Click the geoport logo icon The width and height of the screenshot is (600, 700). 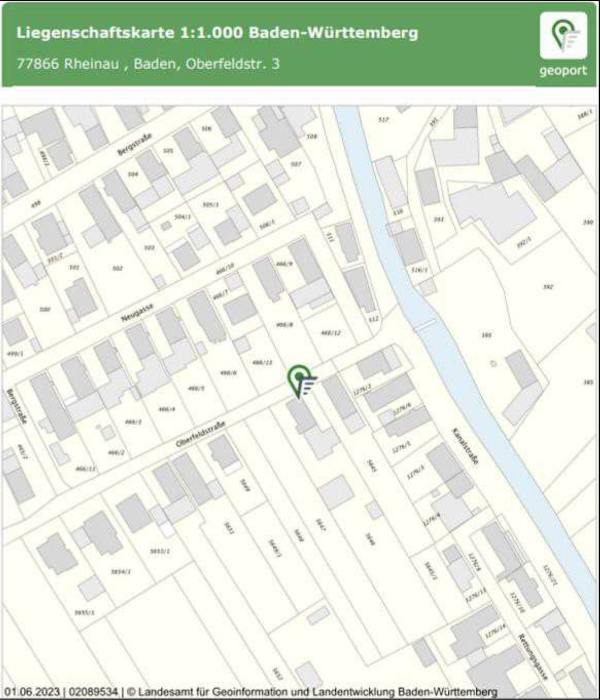coord(563,35)
